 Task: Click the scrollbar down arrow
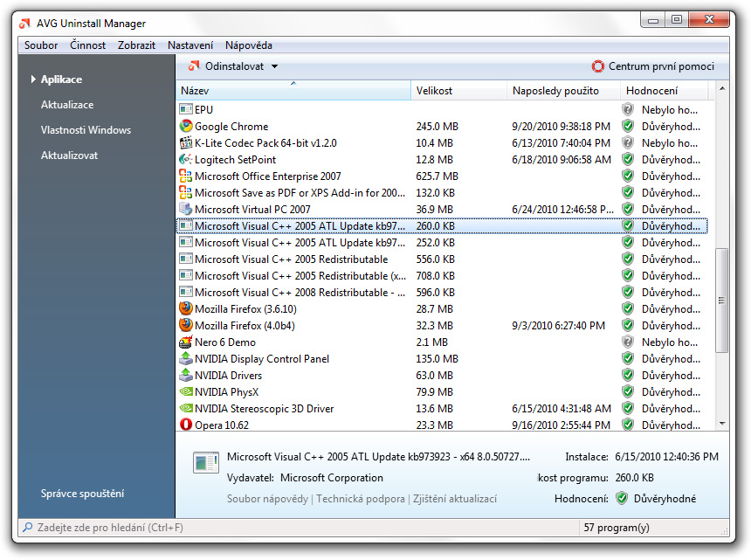coord(722,424)
